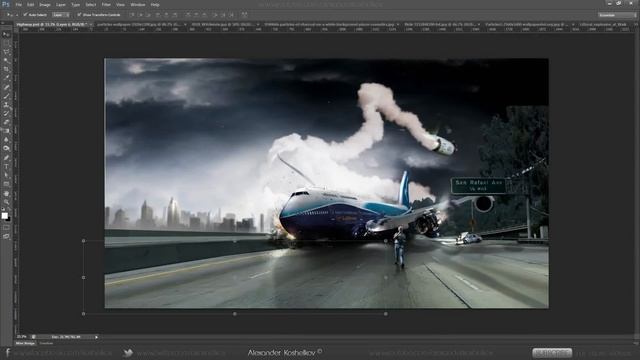
Task: Click Distribute Top Edges icon
Action: point(187,15)
